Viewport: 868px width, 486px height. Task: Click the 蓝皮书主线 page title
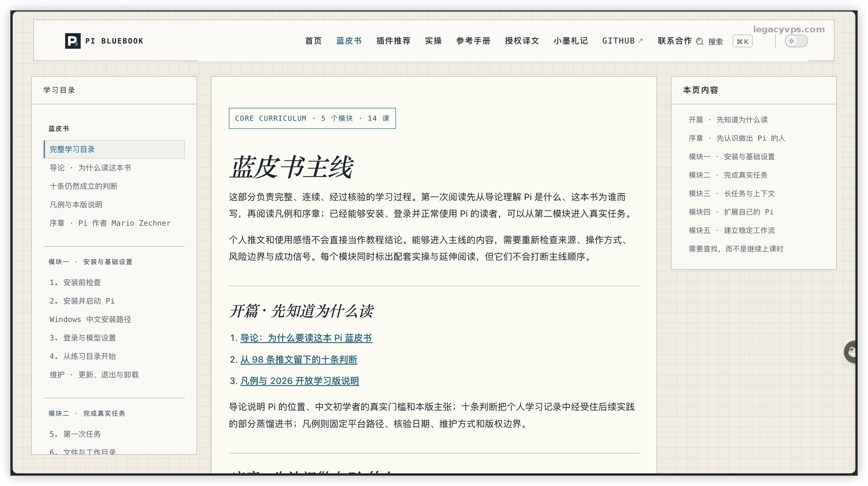[291, 167]
